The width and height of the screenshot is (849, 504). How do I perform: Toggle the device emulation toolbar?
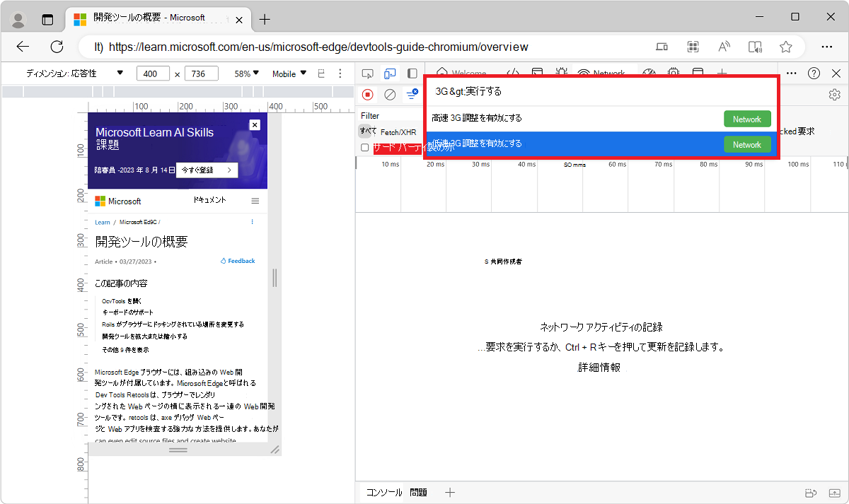[390, 73]
